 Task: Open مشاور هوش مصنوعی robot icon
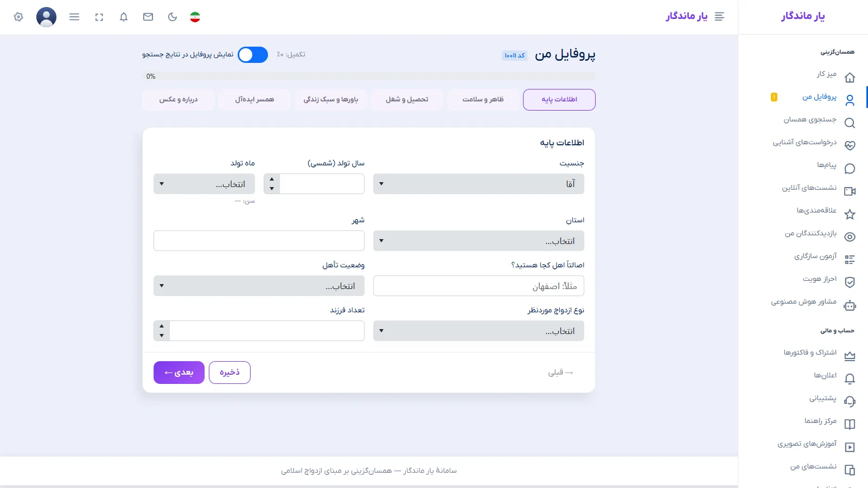point(850,305)
